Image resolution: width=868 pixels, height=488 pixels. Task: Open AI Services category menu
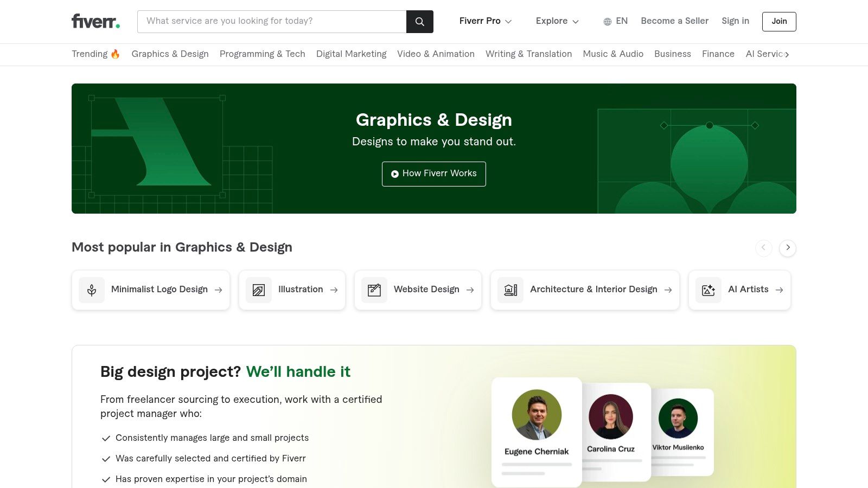pos(764,54)
